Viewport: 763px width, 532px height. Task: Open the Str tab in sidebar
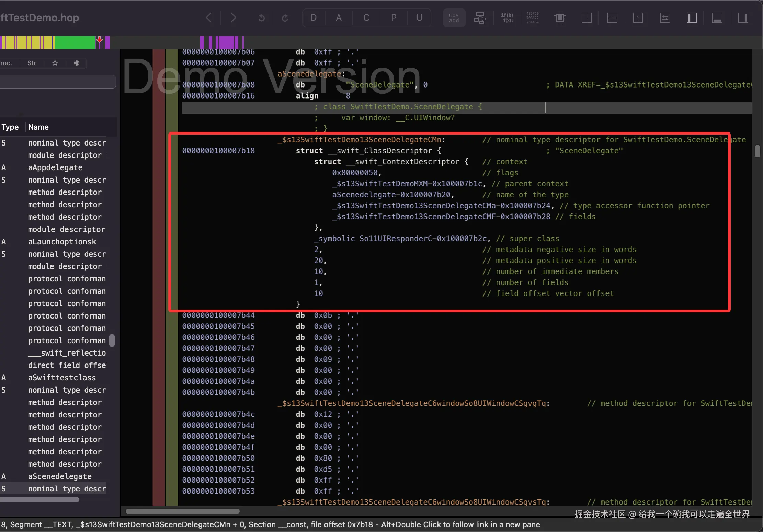[32, 63]
